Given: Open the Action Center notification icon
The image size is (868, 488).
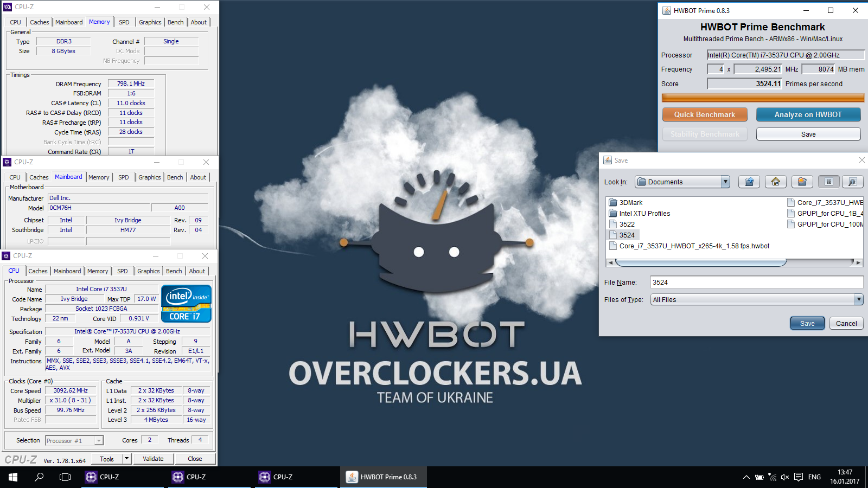Looking at the screenshot, I should pos(799,477).
